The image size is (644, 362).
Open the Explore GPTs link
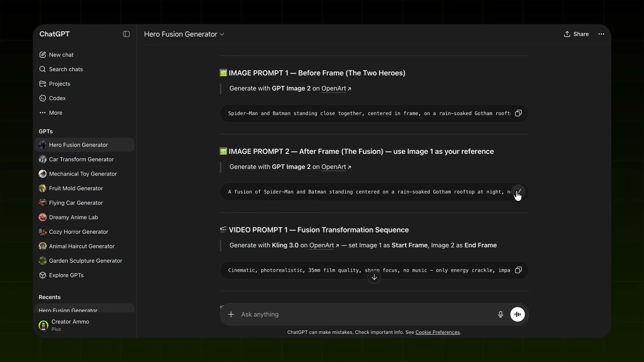tap(85, 275)
